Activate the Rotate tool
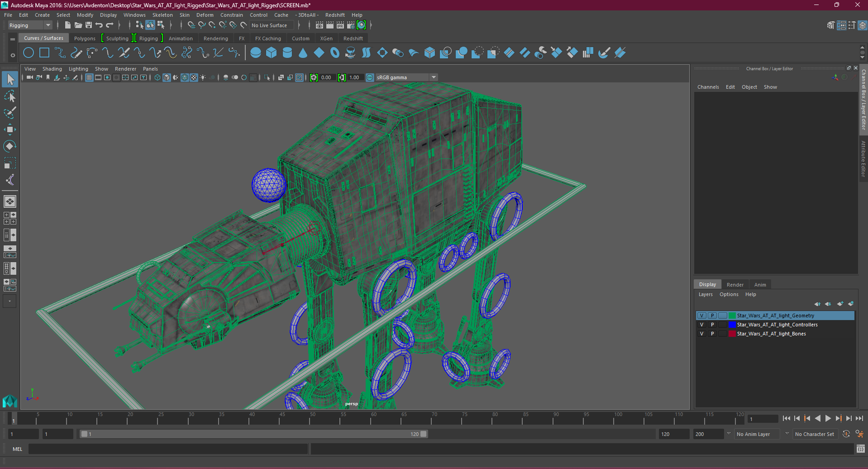 pyautogui.click(x=10, y=146)
